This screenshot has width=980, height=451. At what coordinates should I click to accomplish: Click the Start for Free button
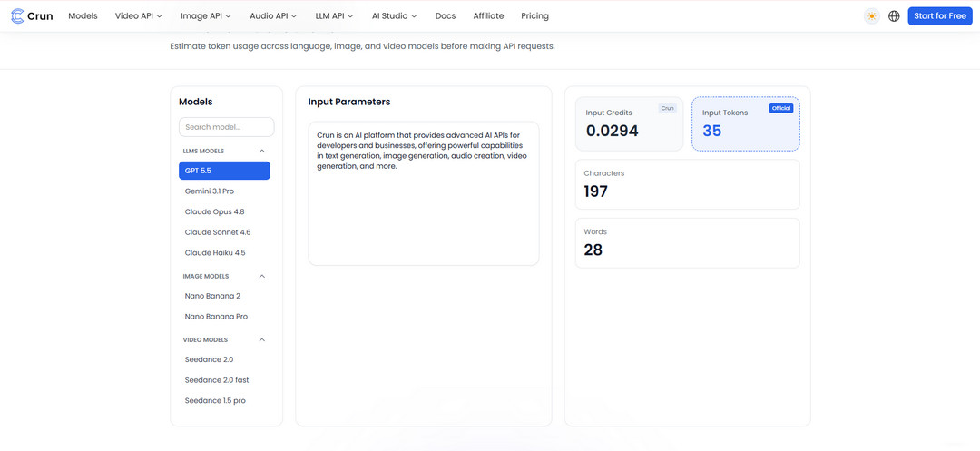point(940,16)
